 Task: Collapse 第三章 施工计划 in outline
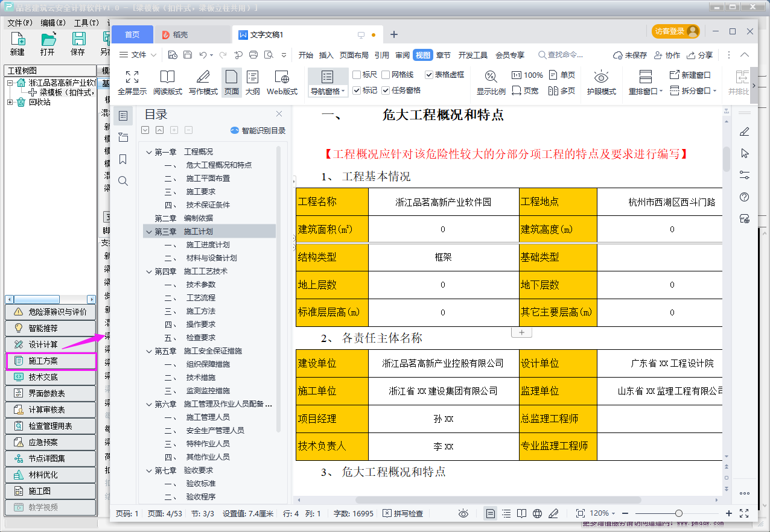(149, 232)
